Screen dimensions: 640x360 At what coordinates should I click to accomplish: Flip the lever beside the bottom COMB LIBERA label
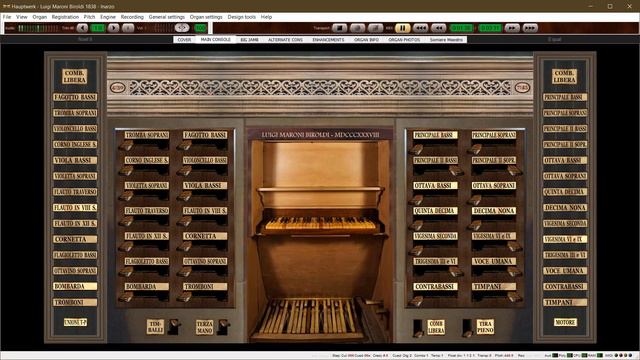click(x=418, y=328)
